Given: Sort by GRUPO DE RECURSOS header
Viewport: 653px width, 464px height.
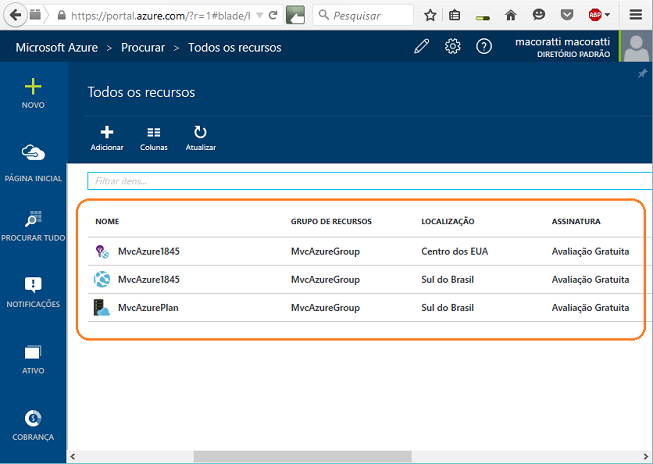Looking at the screenshot, I should click(331, 222).
